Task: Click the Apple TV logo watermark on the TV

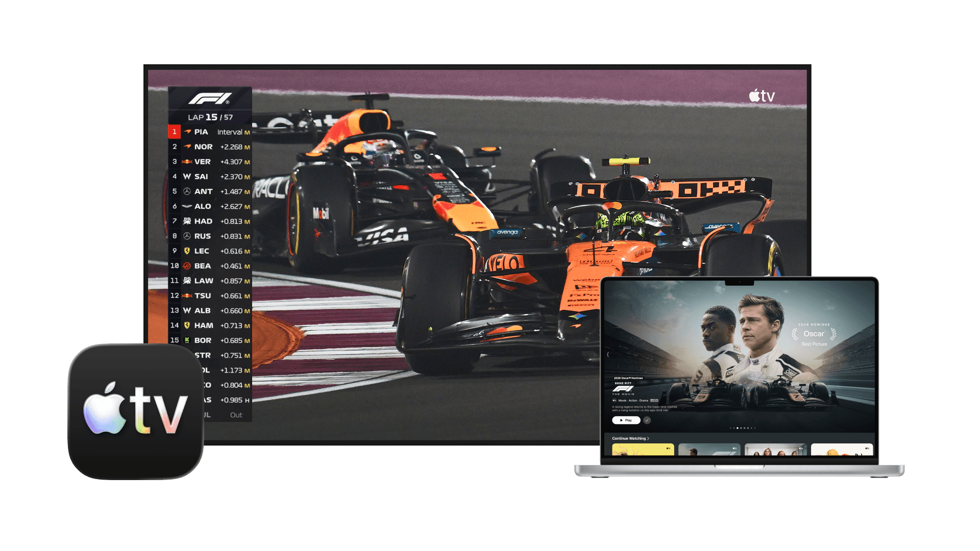Action: [762, 95]
